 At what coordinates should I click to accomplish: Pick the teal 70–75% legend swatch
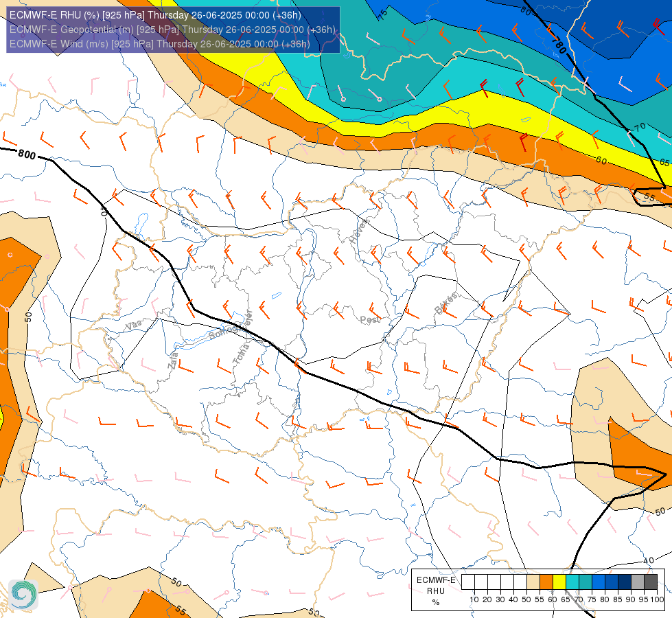pos(586,582)
